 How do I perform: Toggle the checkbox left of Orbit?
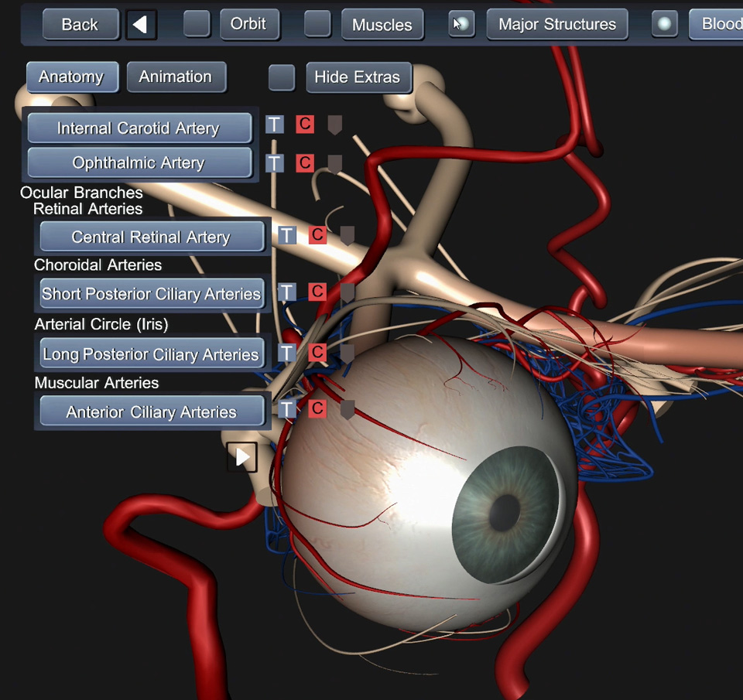pos(197,24)
